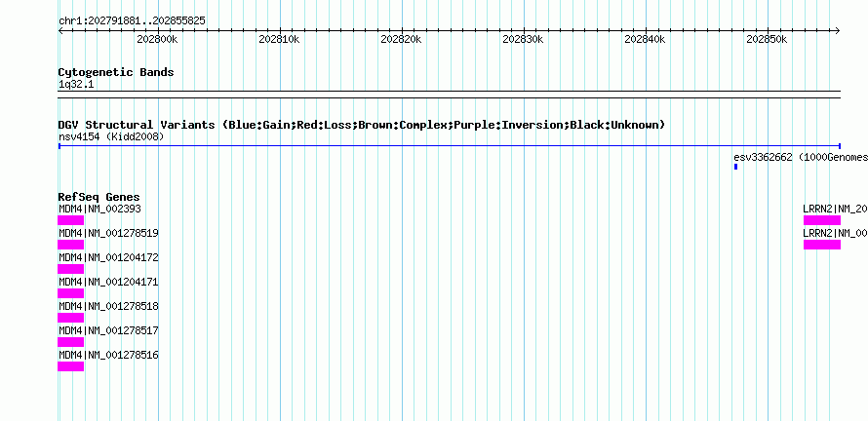Click the right arrowhead of the ruler
The width and height of the screenshot is (868, 421).
[x=838, y=31]
